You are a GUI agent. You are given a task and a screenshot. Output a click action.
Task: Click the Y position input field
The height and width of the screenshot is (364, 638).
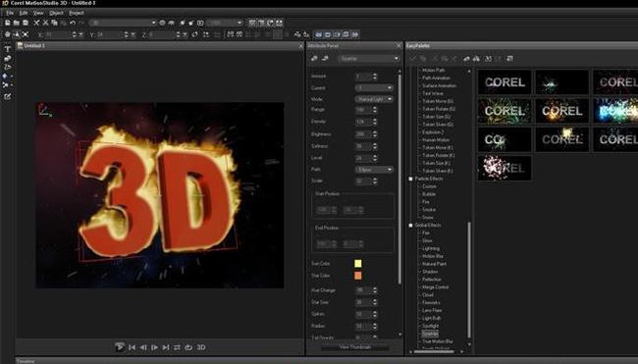pyautogui.click(x=110, y=35)
